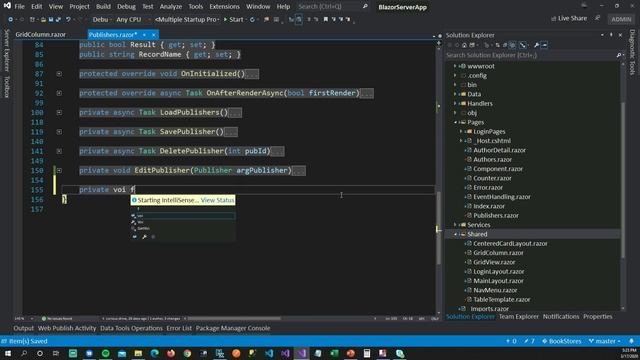640x360 pixels.
Task: Click the Save All toolbar icon
Action: coord(58,19)
